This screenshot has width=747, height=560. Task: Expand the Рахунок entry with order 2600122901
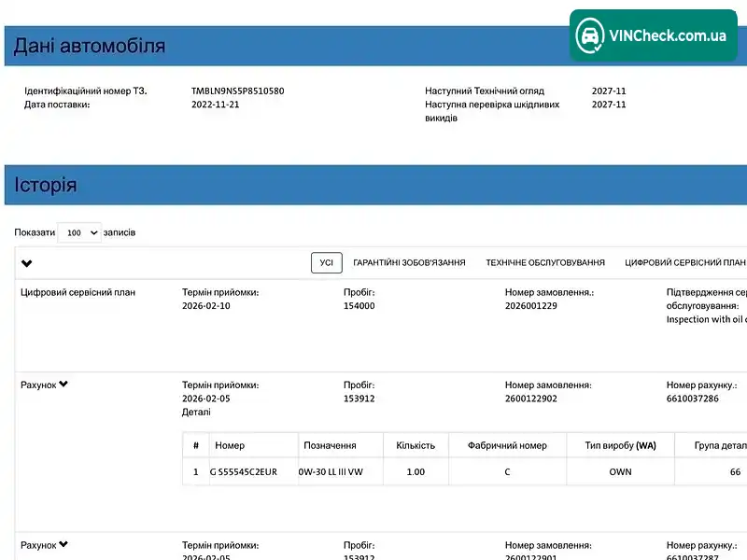point(63,544)
